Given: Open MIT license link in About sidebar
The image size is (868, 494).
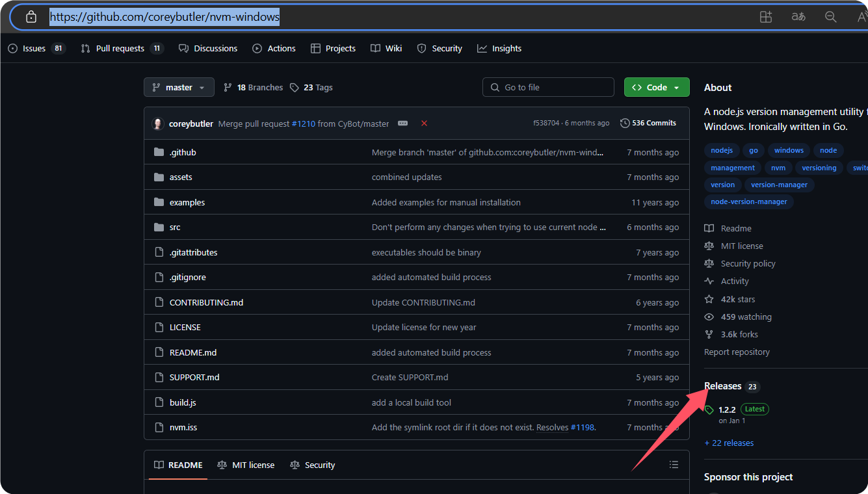Looking at the screenshot, I should (734, 246).
